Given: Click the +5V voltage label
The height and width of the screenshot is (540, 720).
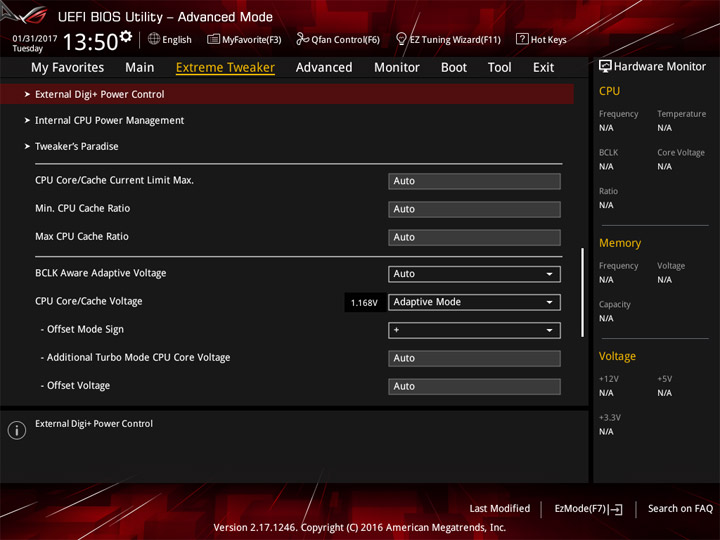Looking at the screenshot, I should coord(664,379).
